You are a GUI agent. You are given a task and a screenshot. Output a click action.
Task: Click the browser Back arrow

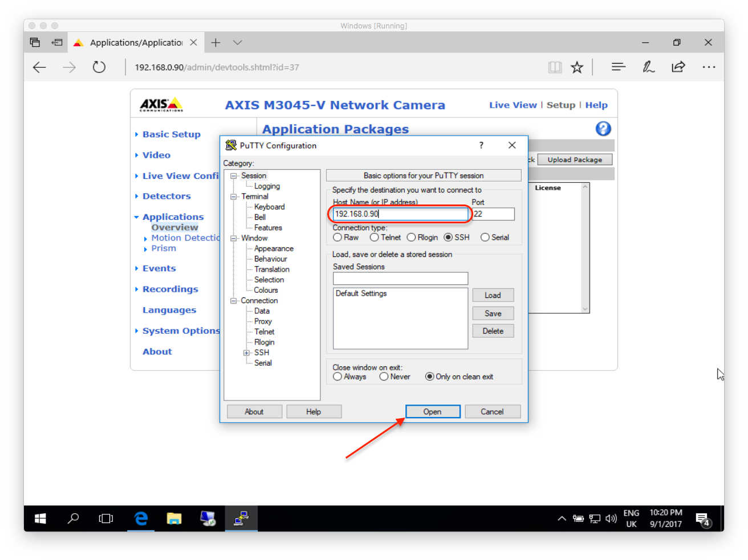tap(39, 67)
